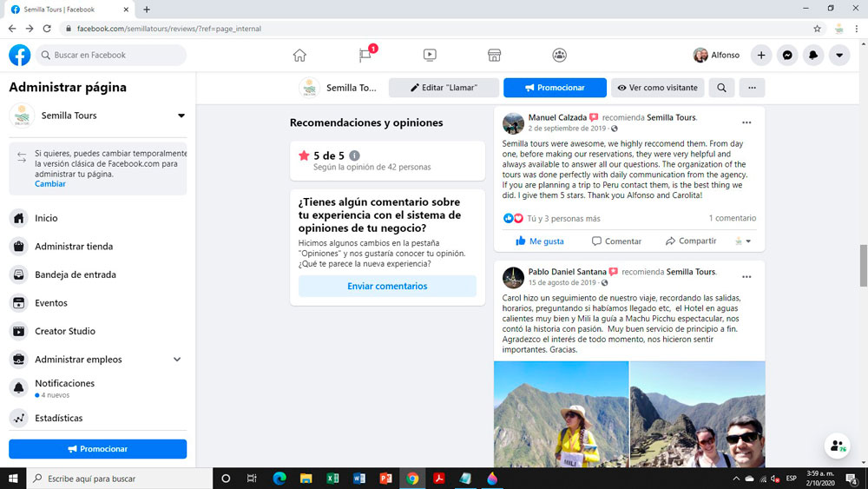Screen dimensions: 868x489
Task: Open a new browser tab with the plus
Action: pyautogui.click(x=147, y=10)
